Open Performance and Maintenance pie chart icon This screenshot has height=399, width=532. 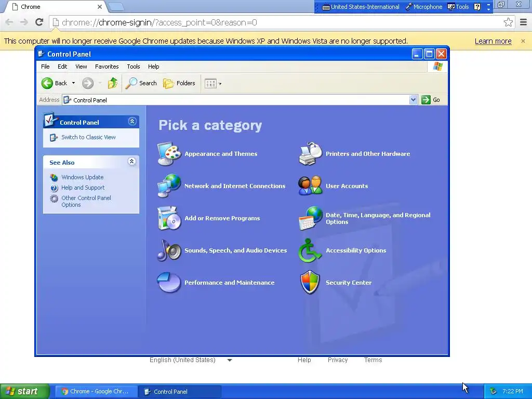pos(169,282)
